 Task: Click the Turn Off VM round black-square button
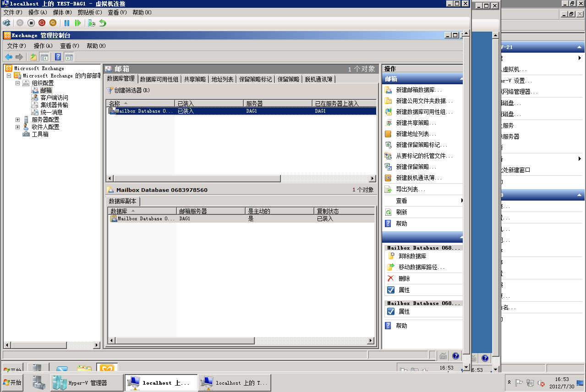pyautogui.click(x=31, y=23)
